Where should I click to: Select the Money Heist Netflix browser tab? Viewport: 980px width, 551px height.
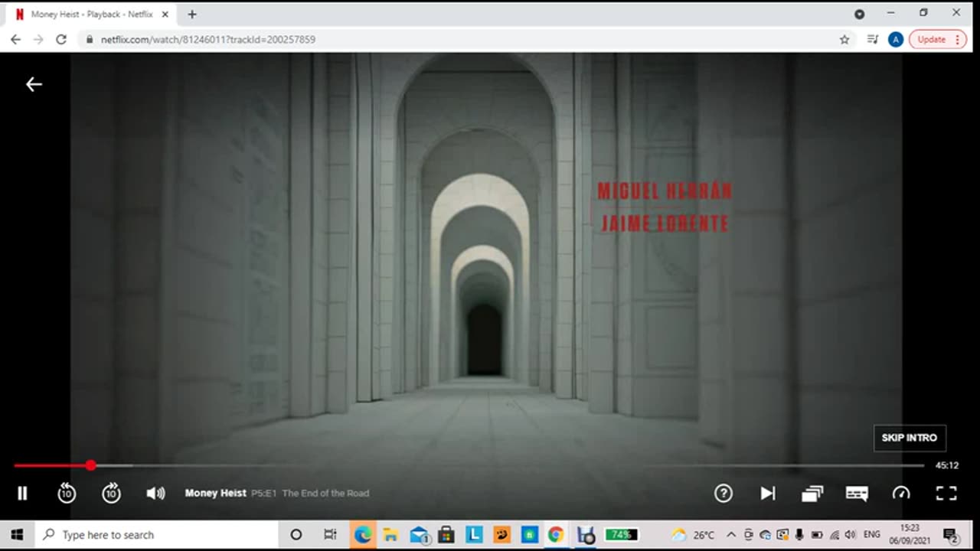93,14
